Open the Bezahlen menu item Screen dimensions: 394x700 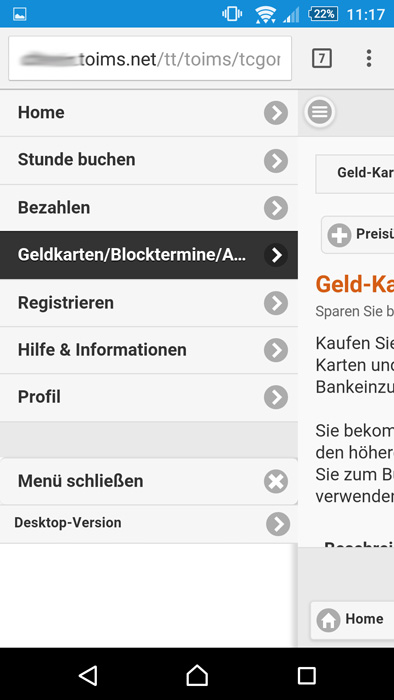tap(149, 208)
